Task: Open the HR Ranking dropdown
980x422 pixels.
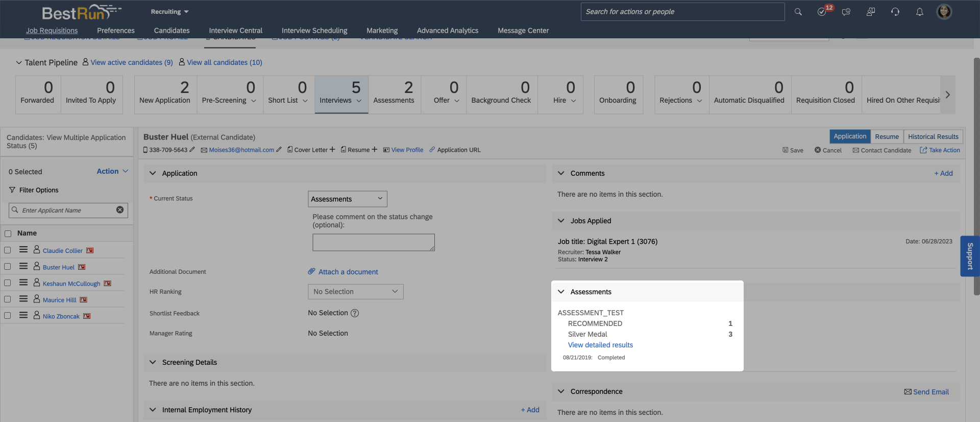Action: [355, 292]
